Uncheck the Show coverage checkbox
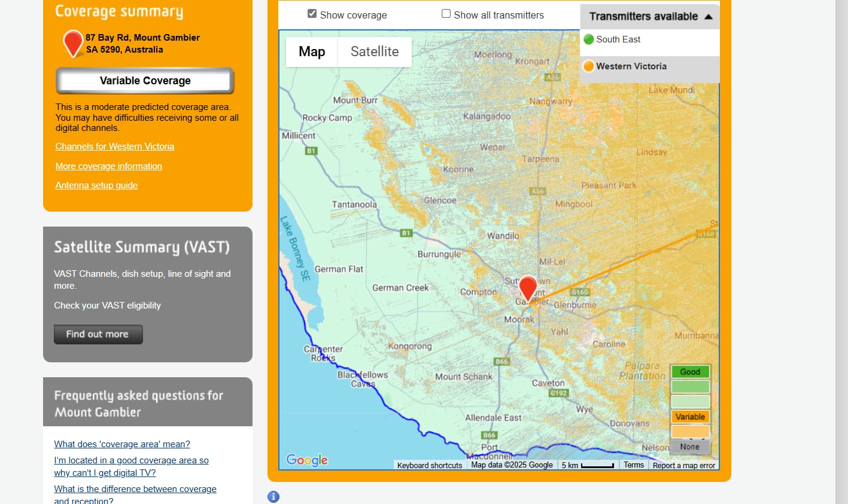 pyautogui.click(x=312, y=14)
